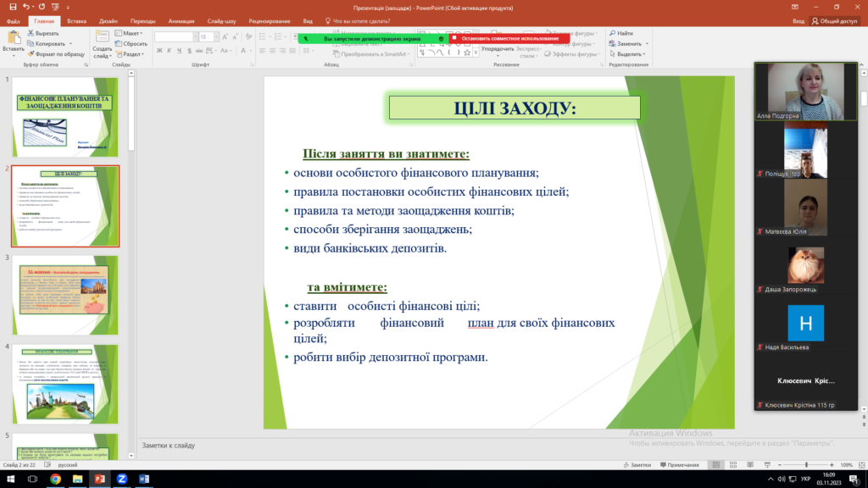Toggle italic (К) formatting
This screenshot has width=868, height=488.
pyautogui.click(x=170, y=51)
